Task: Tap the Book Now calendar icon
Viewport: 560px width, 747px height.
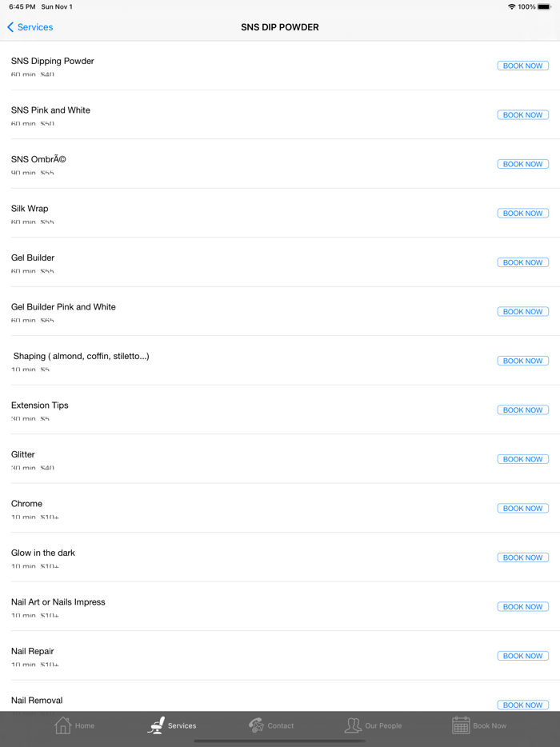Action: pyautogui.click(x=461, y=725)
